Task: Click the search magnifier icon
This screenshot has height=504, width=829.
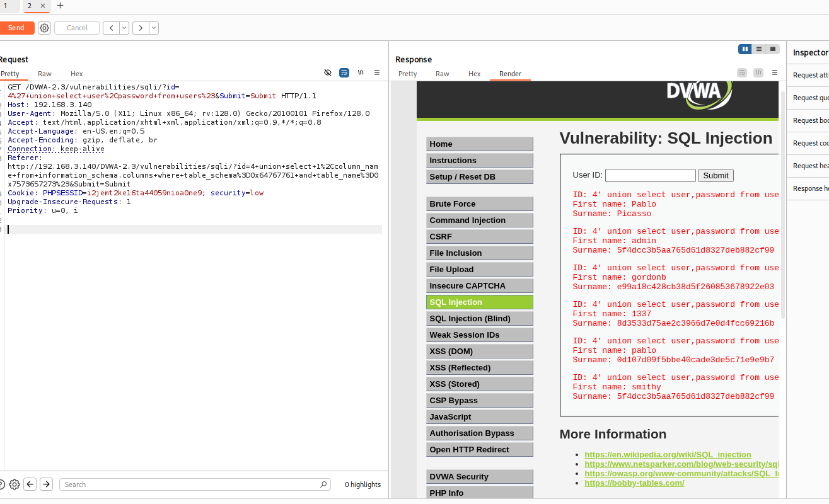Action: coord(324,484)
